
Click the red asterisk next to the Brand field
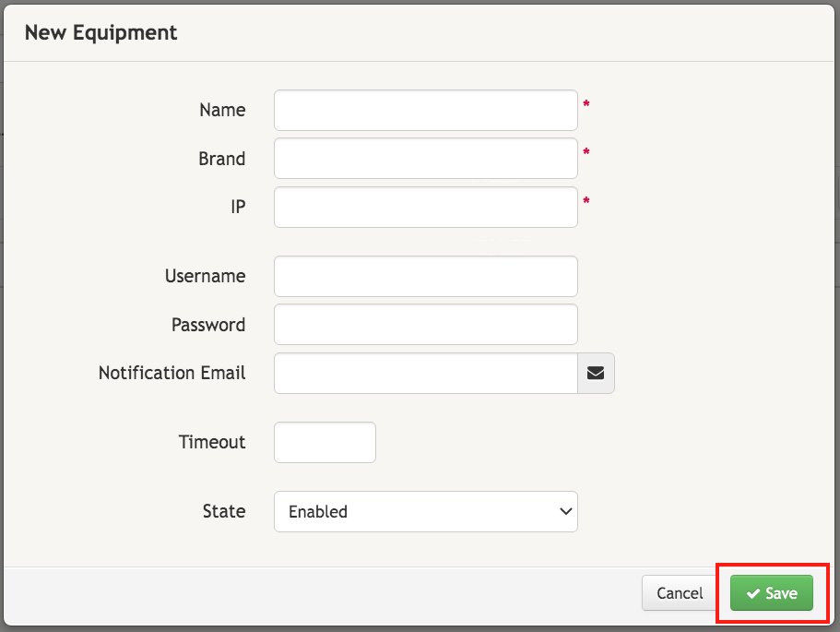[587, 150]
